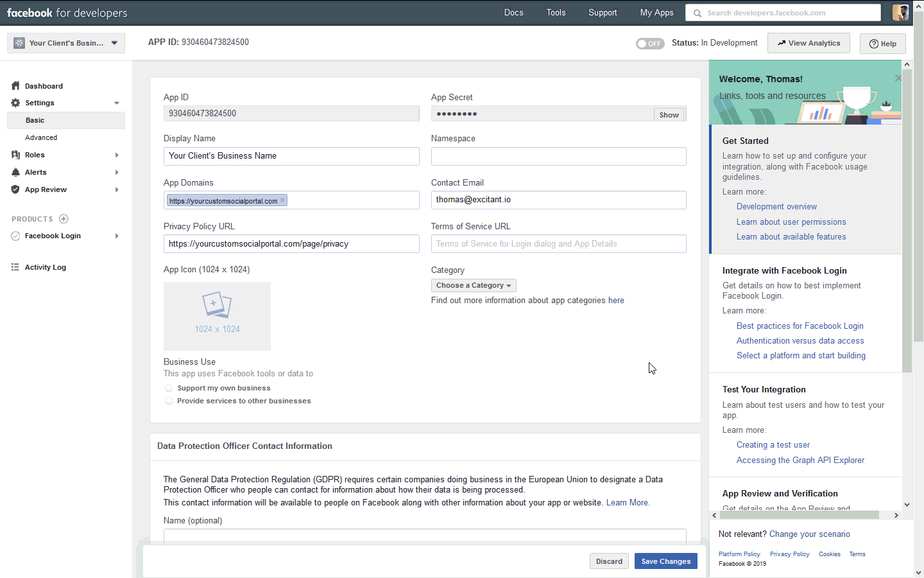Click the View Analytics button
The width and height of the screenshot is (924, 578).
809,43
